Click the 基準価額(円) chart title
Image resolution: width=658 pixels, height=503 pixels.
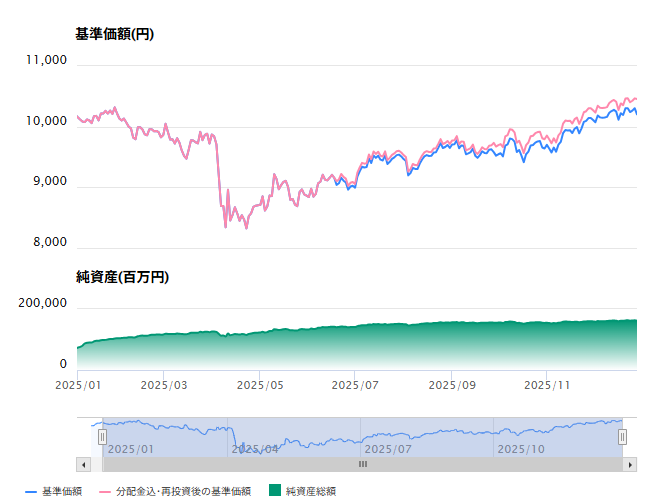pyautogui.click(x=114, y=34)
